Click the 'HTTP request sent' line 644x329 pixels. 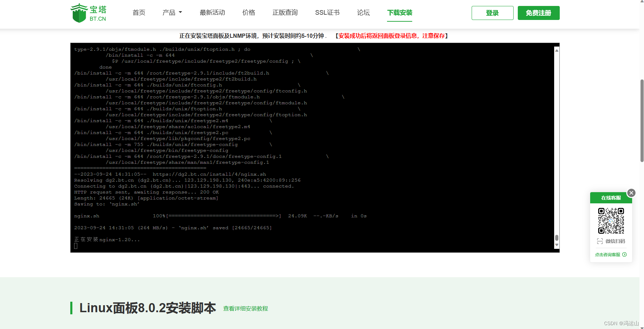point(146,192)
